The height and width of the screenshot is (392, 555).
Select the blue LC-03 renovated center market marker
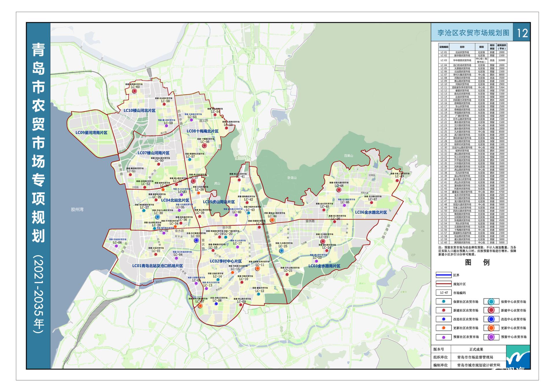pyautogui.click(x=196, y=240)
